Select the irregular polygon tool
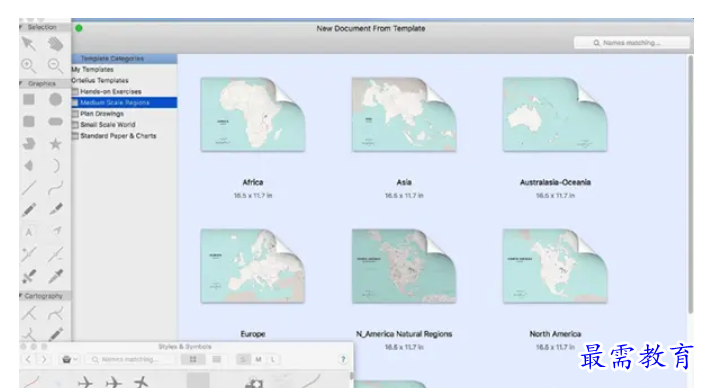This screenshot has height=388, width=702. [29, 144]
